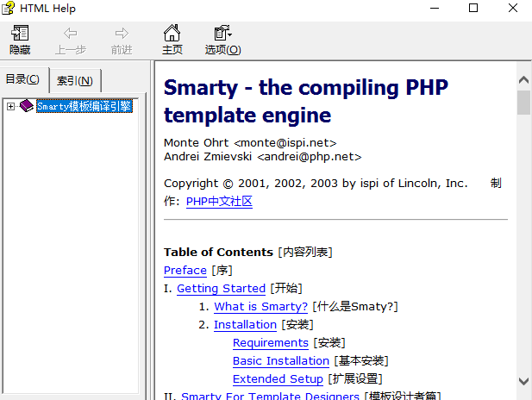This screenshot has height=400, width=532.
Task: Expand the Smarty模板编译引擎 tree node
Action: [10, 106]
